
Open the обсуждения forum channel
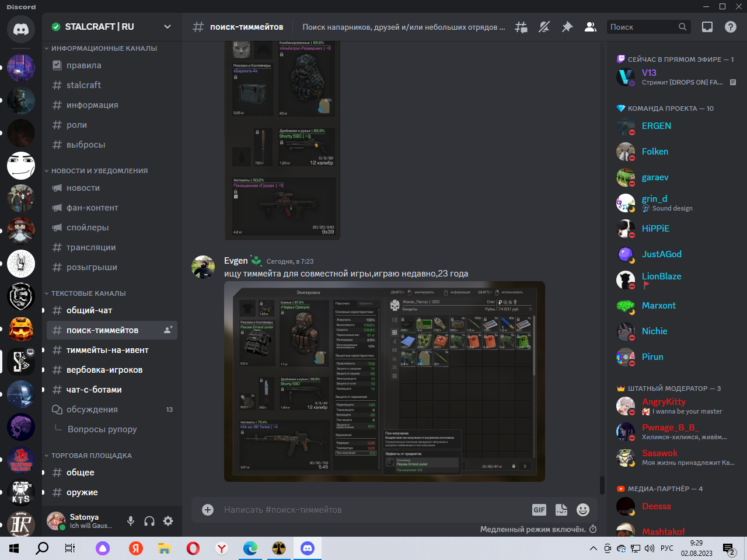[112, 409]
